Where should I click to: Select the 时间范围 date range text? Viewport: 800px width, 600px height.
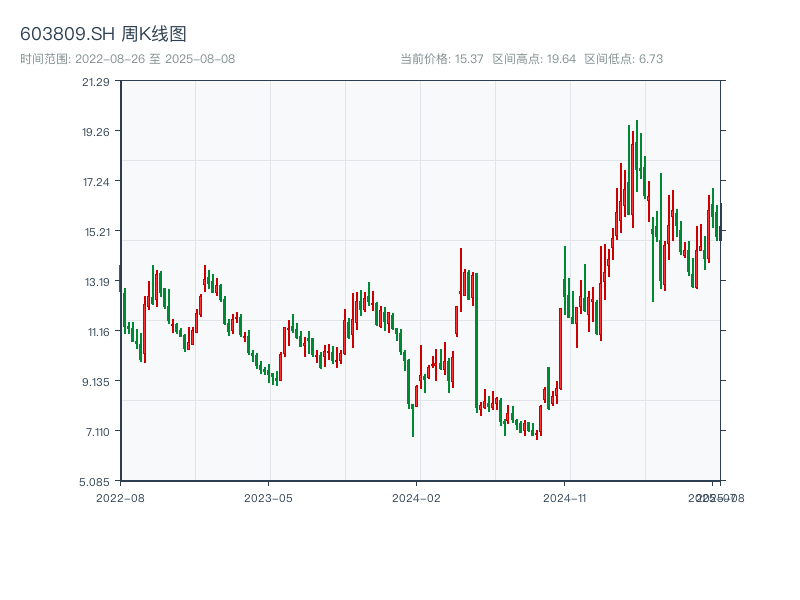point(127,59)
